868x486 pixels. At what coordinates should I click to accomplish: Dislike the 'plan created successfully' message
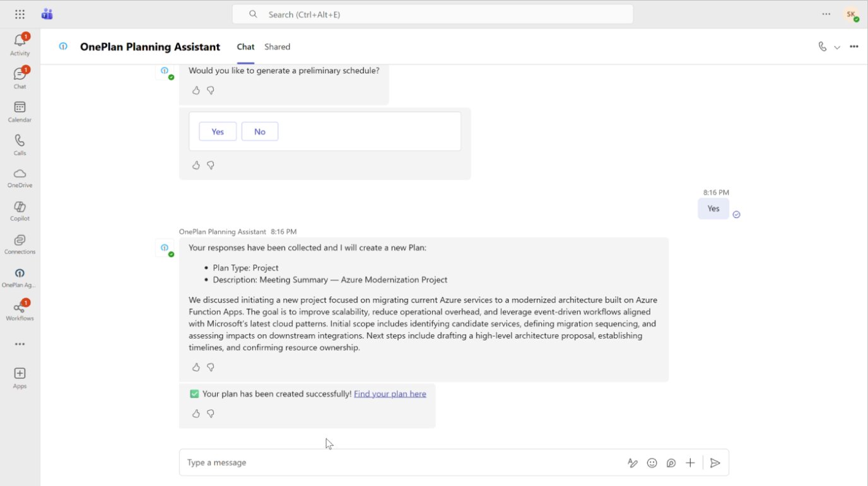coord(211,414)
